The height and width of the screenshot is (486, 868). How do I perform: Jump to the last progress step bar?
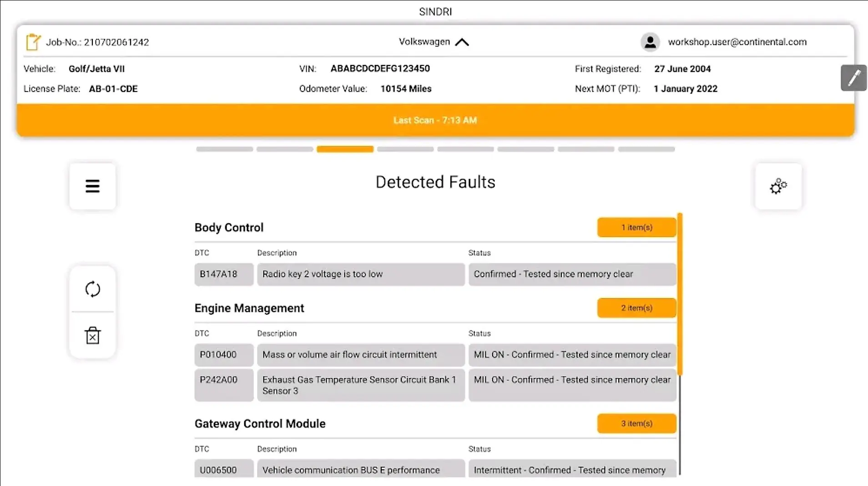click(x=646, y=149)
